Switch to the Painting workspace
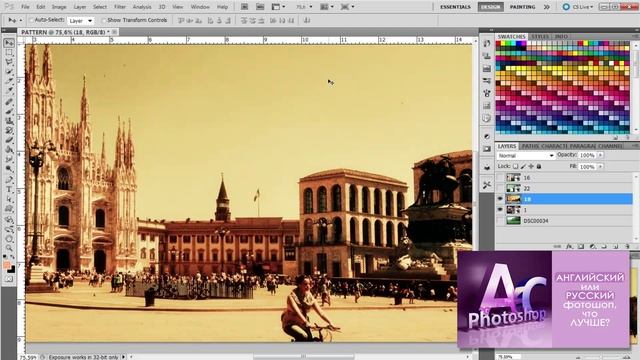 (522, 7)
